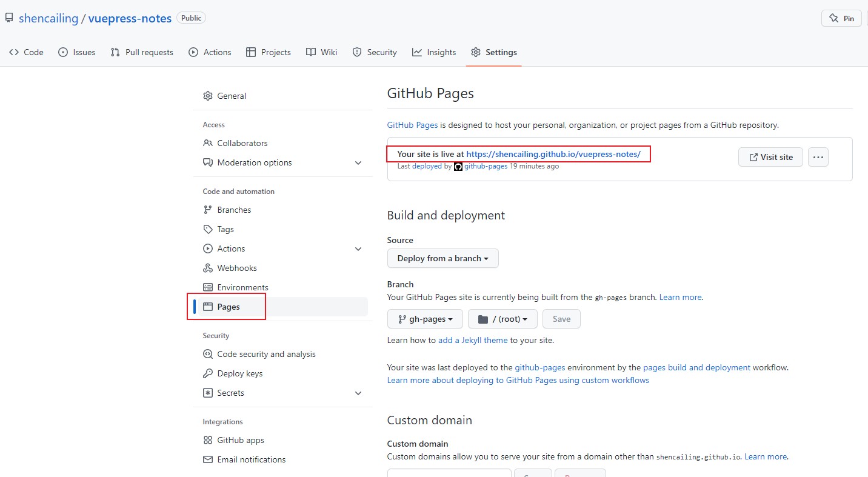Select the Tags icon in sidebar
This screenshot has width=868, height=477.
pos(208,229)
